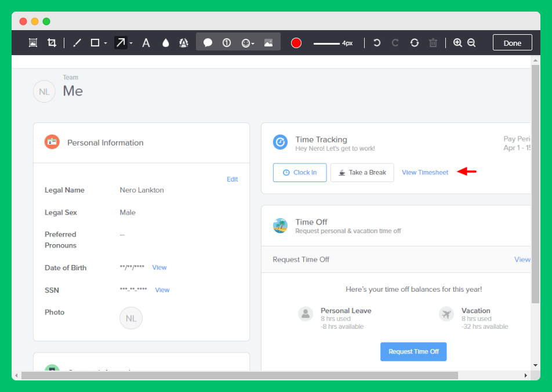Click the Personal Leave person icon
The height and width of the screenshot is (392, 552).
[x=306, y=314]
